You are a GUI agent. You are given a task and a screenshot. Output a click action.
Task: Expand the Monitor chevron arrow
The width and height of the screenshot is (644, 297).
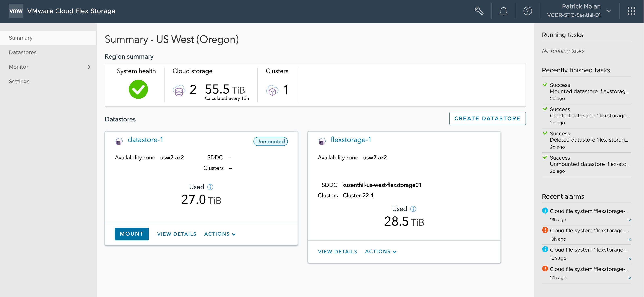point(89,67)
